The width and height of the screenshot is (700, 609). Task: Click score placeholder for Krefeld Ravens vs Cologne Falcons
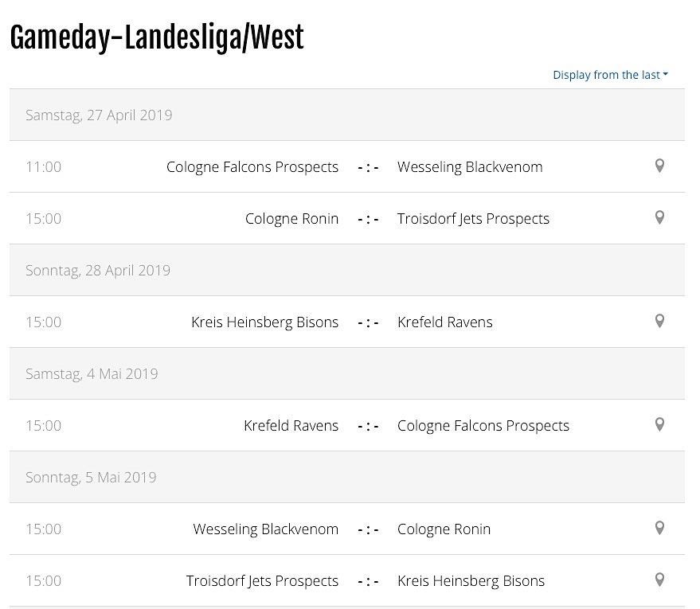pyautogui.click(x=368, y=426)
